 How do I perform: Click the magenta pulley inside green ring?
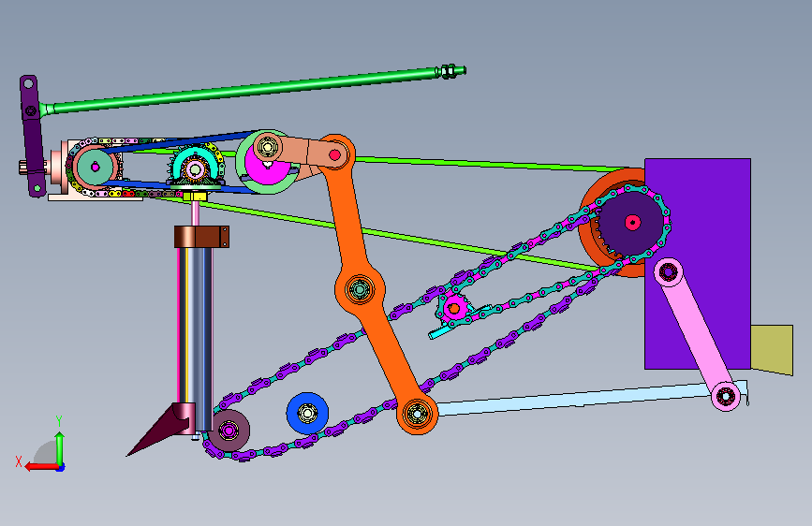[x=268, y=167]
